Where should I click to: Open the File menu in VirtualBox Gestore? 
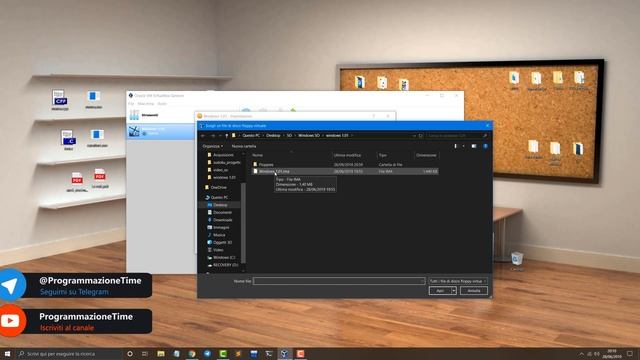click(x=131, y=104)
